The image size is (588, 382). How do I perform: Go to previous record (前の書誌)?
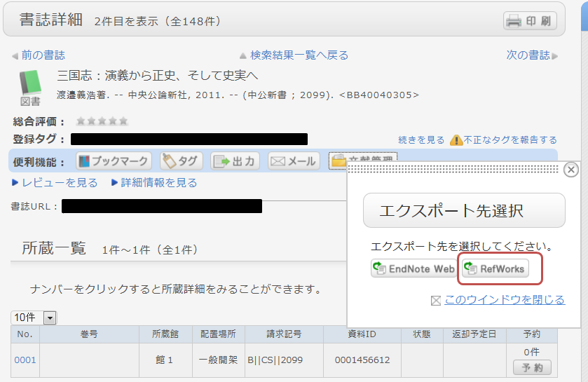click(39, 55)
